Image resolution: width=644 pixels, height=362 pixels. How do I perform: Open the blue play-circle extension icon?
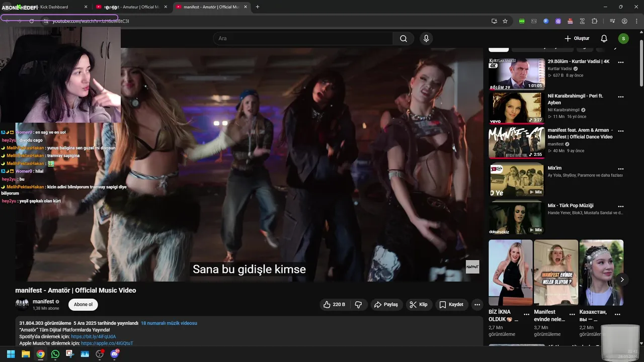tap(546, 21)
